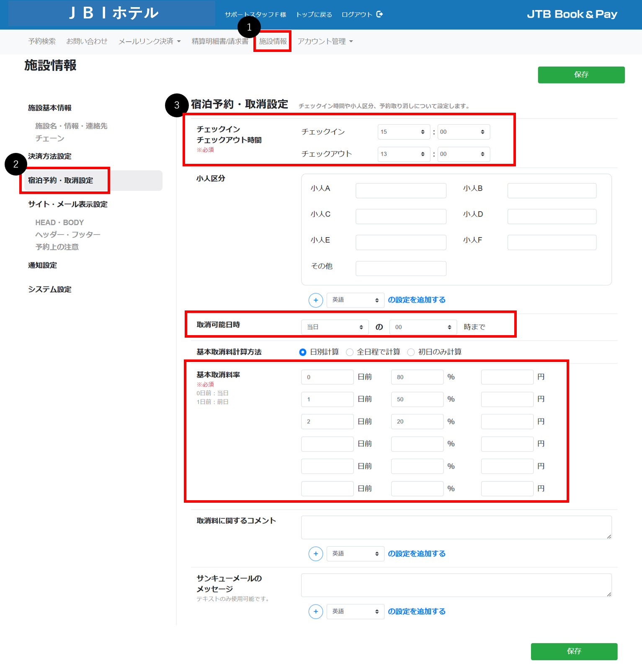
Task: Open language dropdown under サンキューメール
Action: [x=356, y=612]
